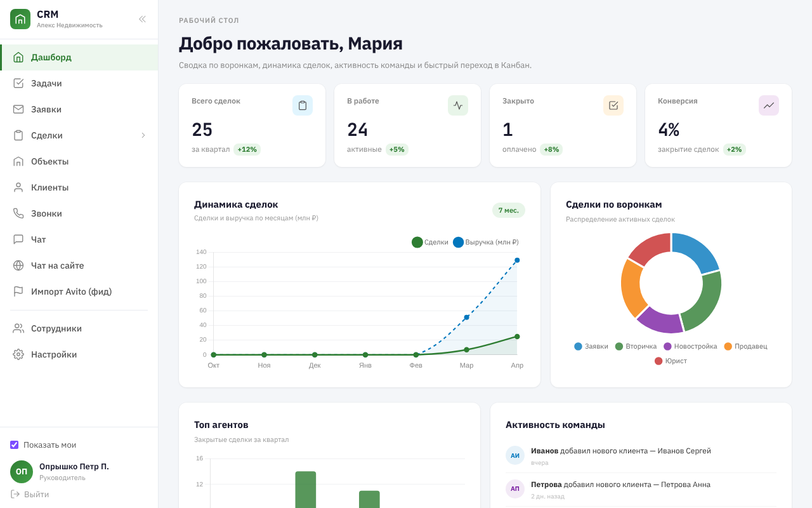812x508 pixels.
Task: Toggle the Сделки series in the chart legend
Action: (429, 242)
